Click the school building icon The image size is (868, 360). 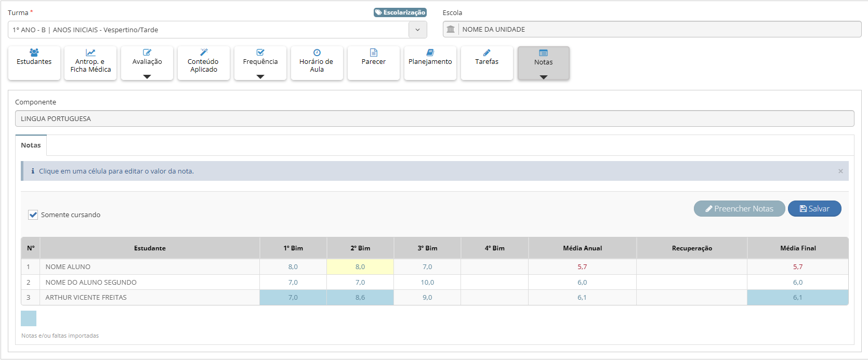click(x=451, y=30)
